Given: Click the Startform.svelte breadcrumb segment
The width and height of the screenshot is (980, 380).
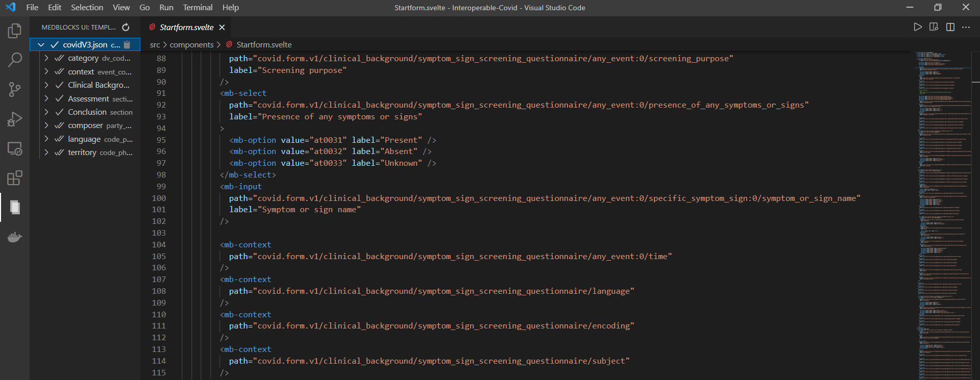Looking at the screenshot, I should (x=264, y=45).
